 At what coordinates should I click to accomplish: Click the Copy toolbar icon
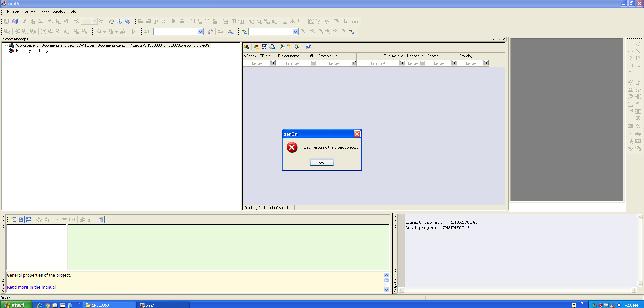coord(33,21)
